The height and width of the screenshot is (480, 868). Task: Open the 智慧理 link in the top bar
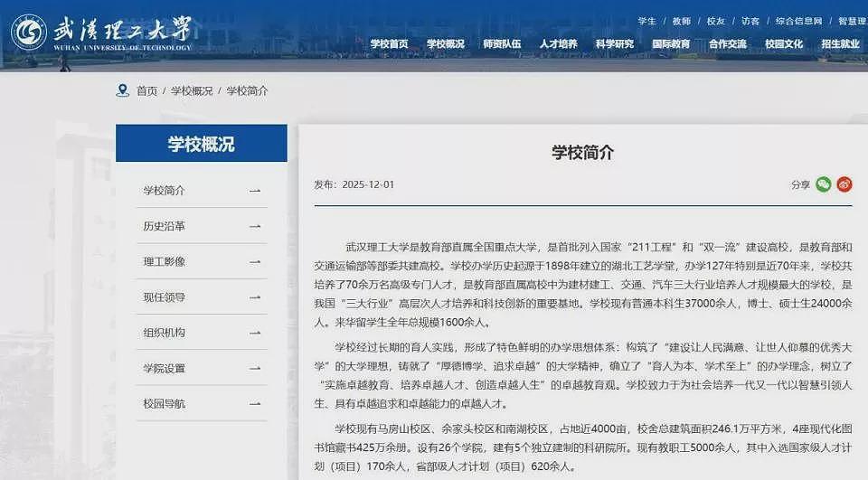coord(853,21)
